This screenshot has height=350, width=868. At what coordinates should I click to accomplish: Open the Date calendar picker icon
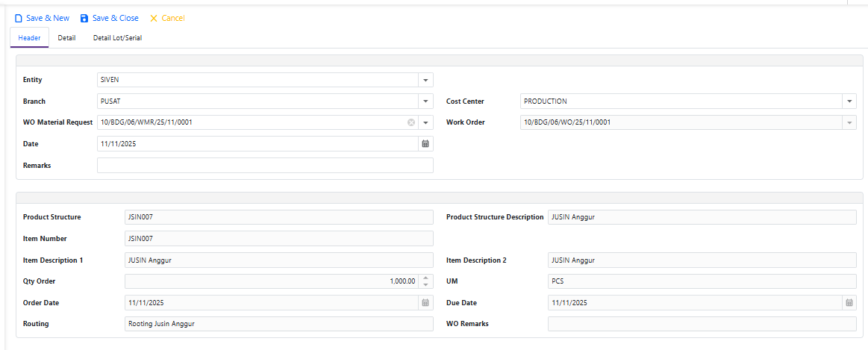[x=425, y=143]
